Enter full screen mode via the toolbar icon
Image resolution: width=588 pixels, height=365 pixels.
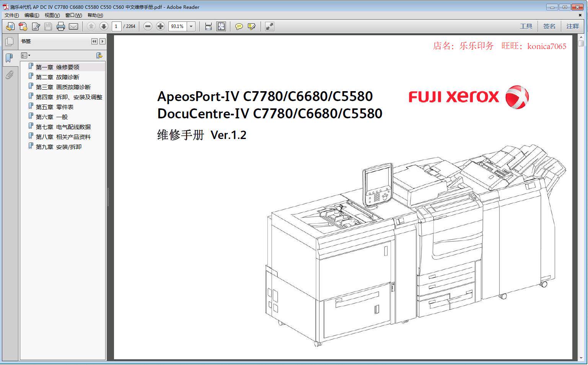tap(270, 26)
